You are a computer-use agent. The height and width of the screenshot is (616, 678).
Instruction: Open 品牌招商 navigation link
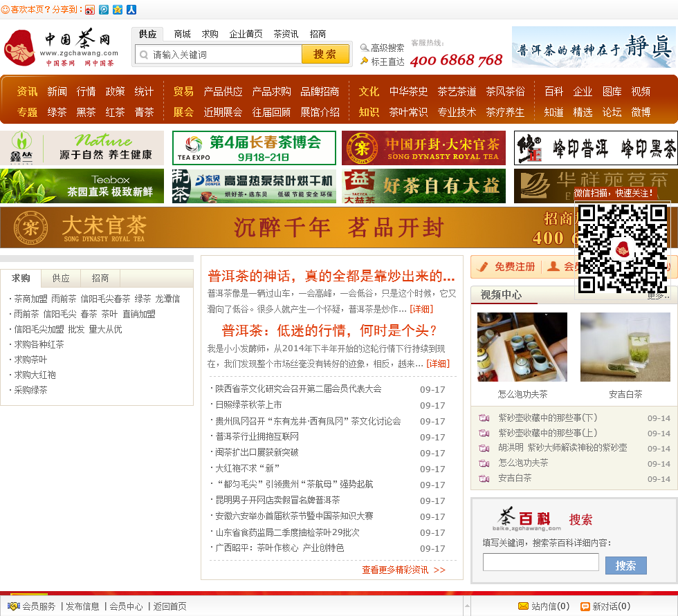coord(320,91)
